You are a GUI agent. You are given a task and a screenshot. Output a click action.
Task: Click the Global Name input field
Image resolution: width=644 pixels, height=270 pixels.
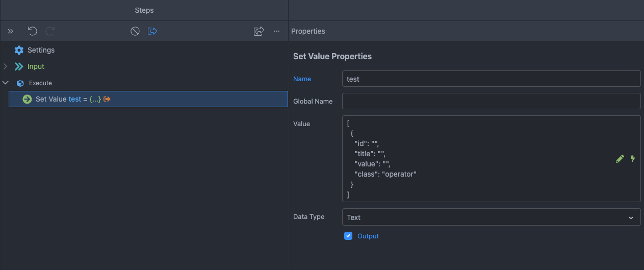click(x=491, y=101)
